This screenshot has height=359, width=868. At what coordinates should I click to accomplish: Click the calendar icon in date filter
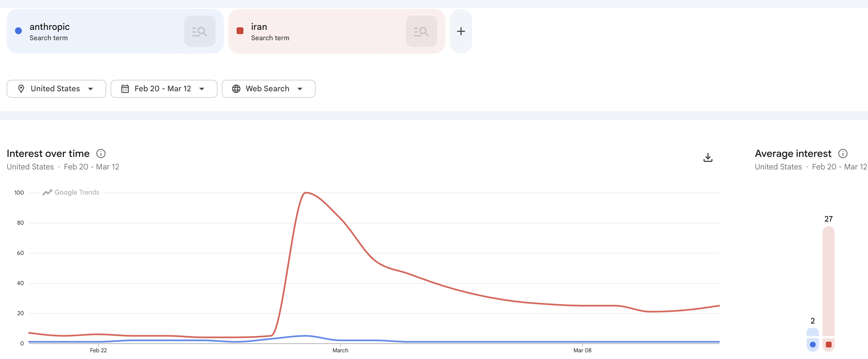click(x=125, y=89)
